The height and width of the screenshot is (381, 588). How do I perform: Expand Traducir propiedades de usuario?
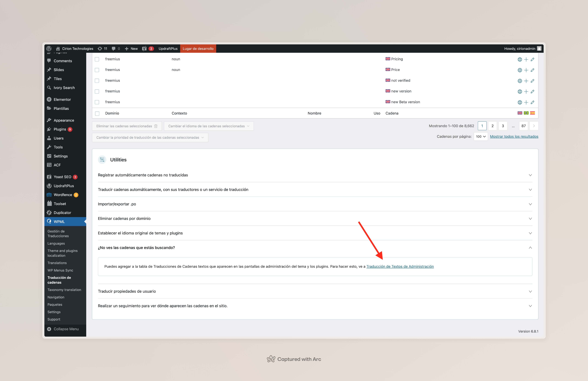click(315, 291)
